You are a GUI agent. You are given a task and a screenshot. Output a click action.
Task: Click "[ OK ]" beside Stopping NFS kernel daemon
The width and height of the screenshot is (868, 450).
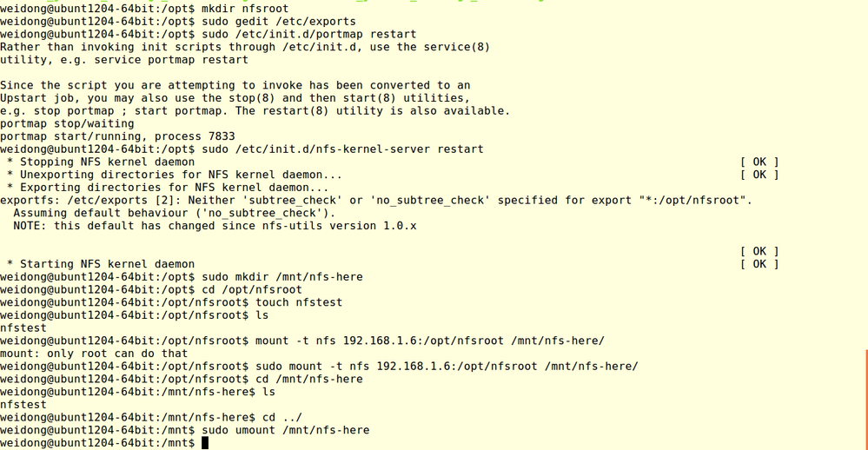(759, 162)
